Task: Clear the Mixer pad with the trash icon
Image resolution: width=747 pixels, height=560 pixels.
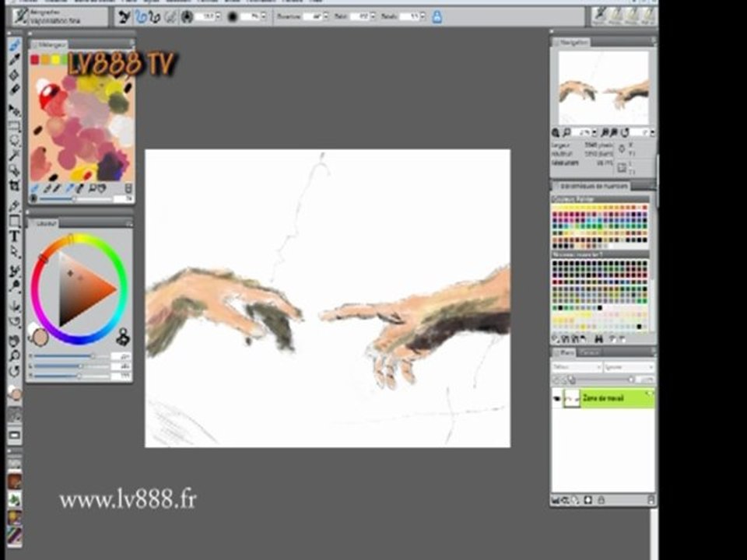Action: (128, 188)
